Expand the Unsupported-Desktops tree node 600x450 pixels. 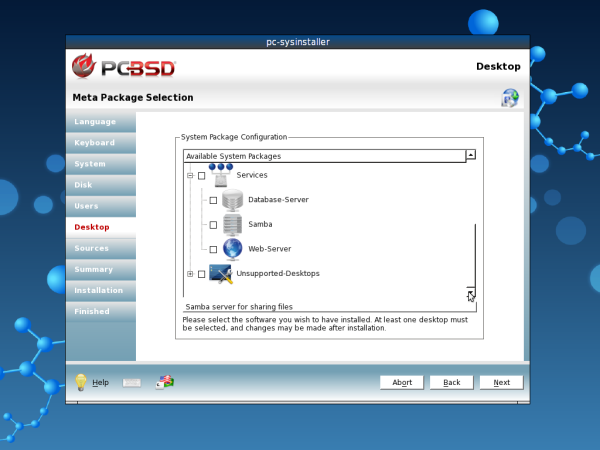coord(189,274)
